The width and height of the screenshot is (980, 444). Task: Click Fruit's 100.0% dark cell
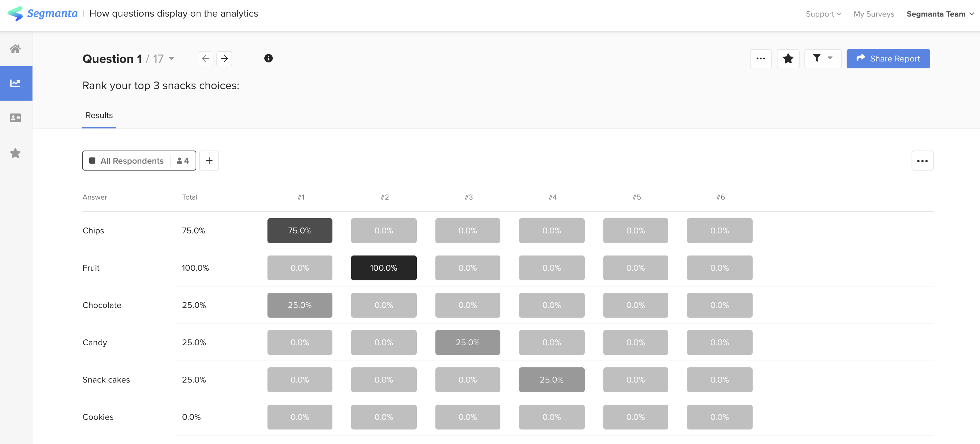(x=384, y=268)
